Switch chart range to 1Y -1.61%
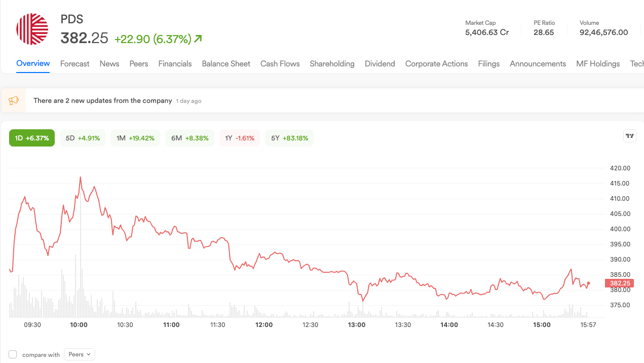The height and width of the screenshot is (363, 644). (240, 138)
